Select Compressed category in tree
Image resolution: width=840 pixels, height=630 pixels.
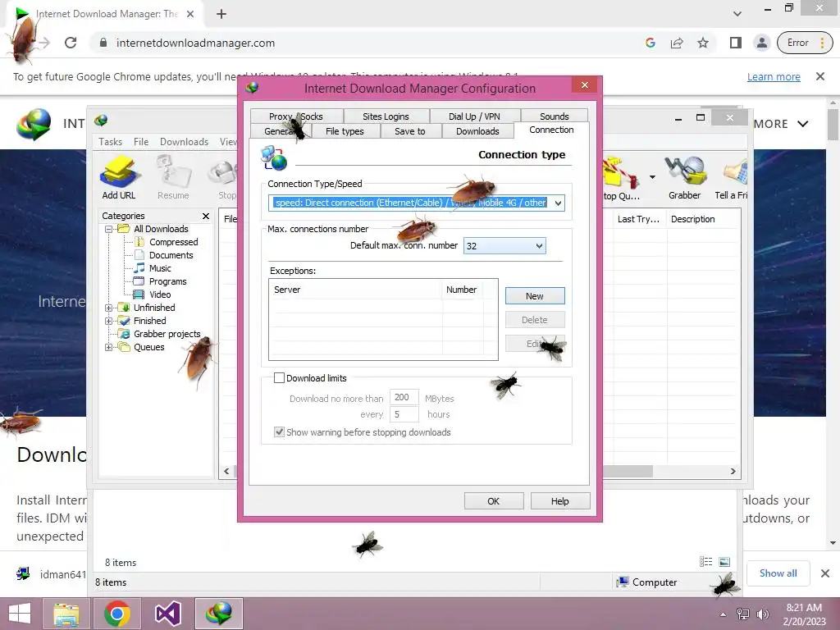(x=173, y=242)
